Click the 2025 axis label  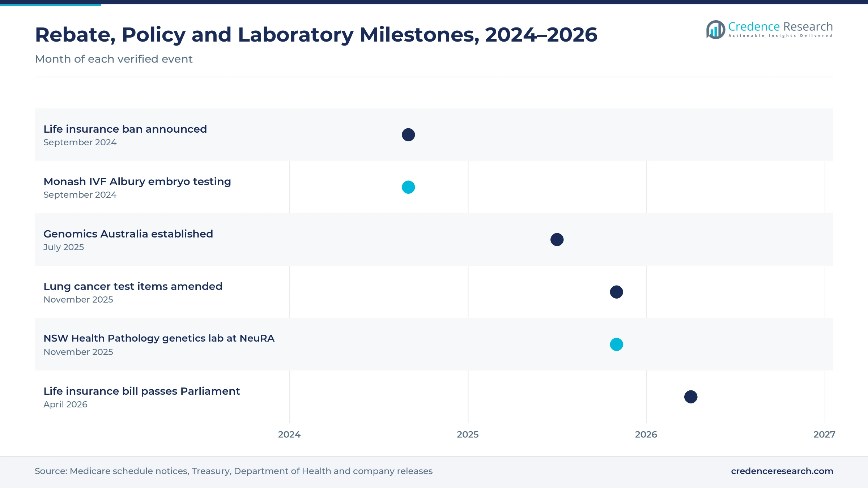pyautogui.click(x=468, y=435)
